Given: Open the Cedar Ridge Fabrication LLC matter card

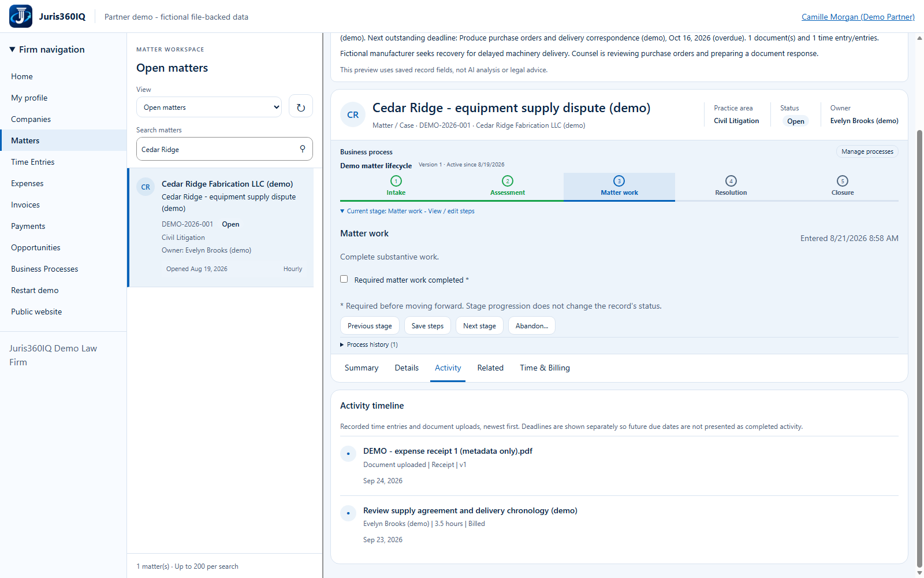Looking at the screenshot, I should coord(221,228).
